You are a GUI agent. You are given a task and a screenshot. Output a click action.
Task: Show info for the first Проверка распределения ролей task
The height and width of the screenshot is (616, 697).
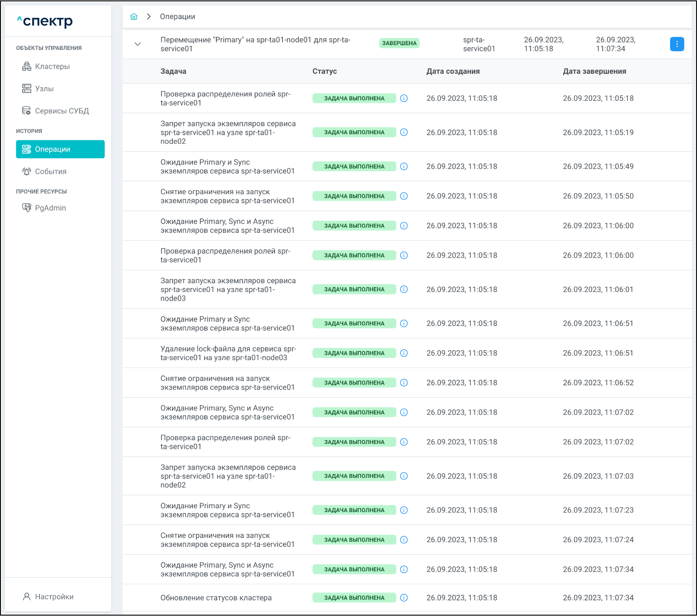tap(404, 98)
